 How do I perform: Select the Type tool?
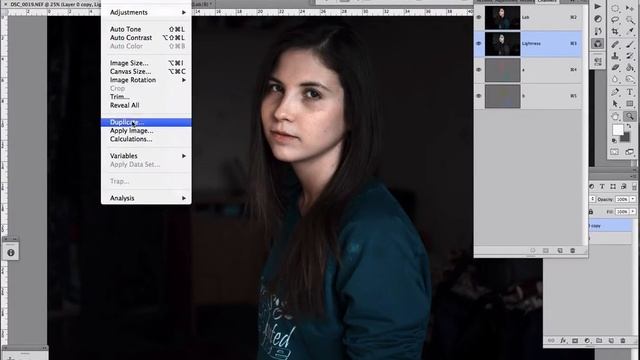630,92
